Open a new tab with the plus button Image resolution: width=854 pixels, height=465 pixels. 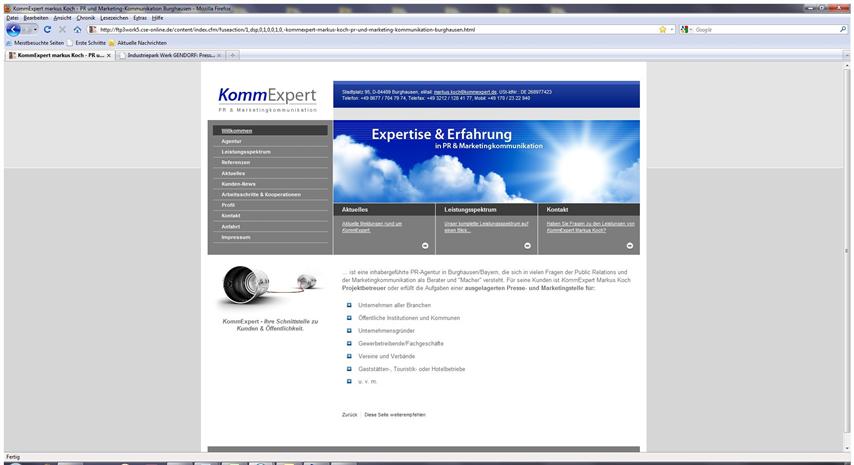point(233,56)
